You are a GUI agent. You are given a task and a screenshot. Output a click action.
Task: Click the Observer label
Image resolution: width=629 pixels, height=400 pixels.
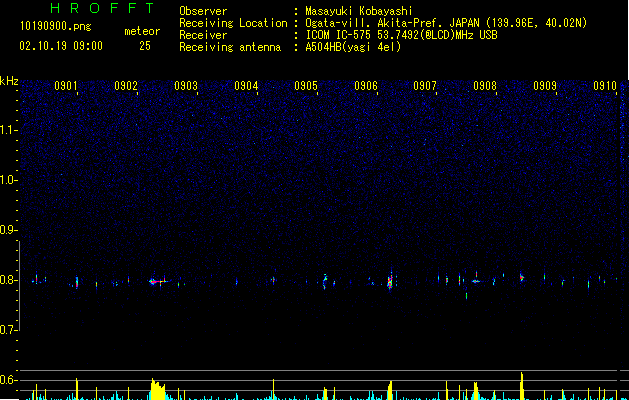(203, 11)
